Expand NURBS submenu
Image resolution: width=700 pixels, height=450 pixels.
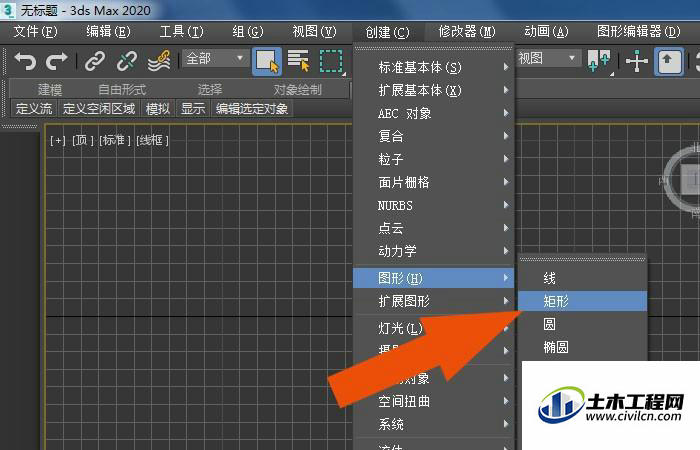433,205
